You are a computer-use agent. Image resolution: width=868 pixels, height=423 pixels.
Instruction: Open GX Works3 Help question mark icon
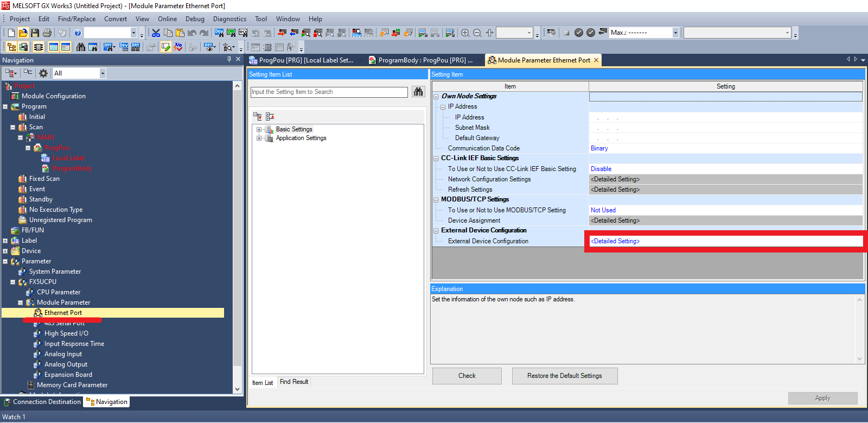pyautogui.click(x=78, y=33)
